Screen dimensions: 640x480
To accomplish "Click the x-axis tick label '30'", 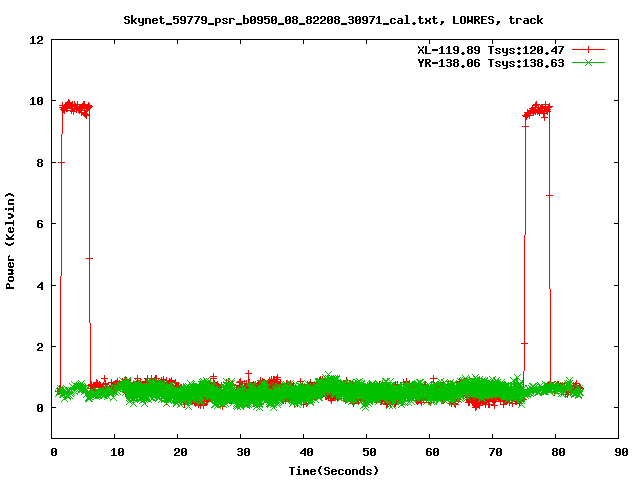I will click(243, 452).
